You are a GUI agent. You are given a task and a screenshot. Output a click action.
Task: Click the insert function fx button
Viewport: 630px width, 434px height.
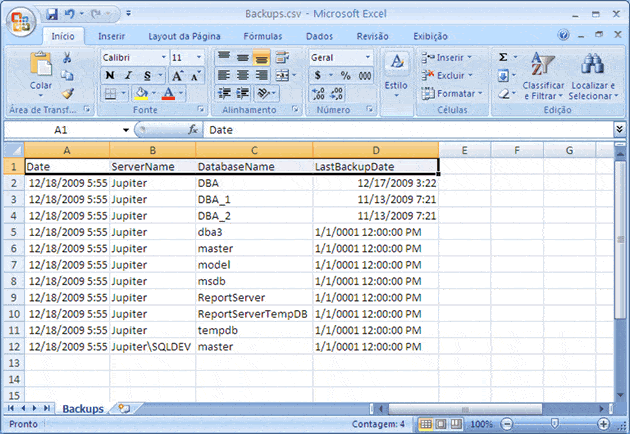pyautogui.click(x=193, y=130)
